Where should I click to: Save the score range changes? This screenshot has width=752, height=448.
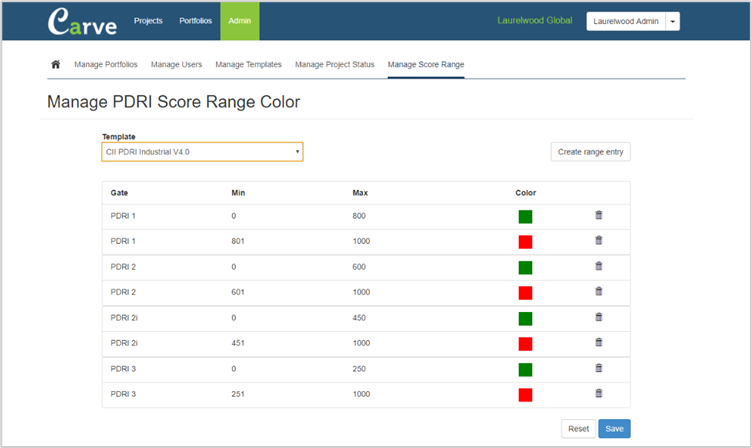coord(614,429)
